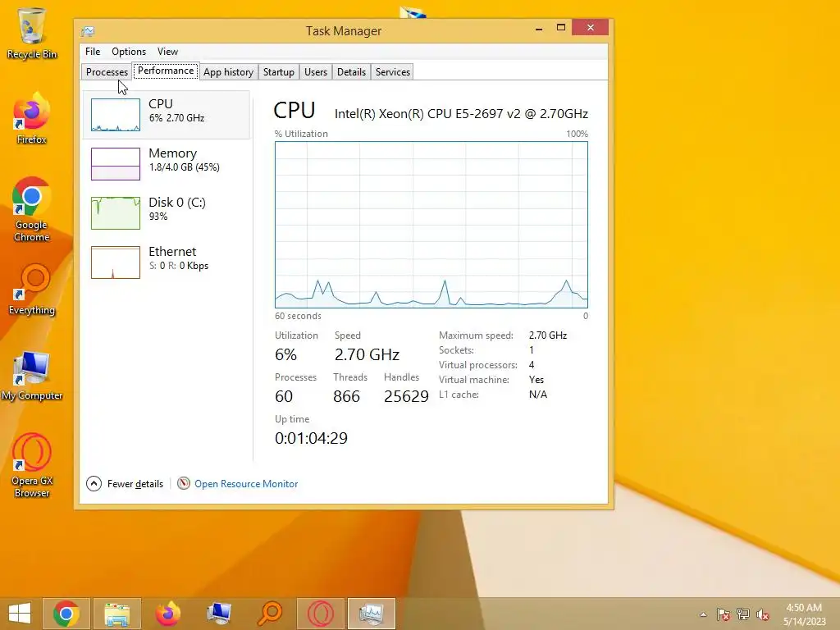Minimize the Task Manager window
The height and width of the screenshot is (630, 840).
point(539,27)
